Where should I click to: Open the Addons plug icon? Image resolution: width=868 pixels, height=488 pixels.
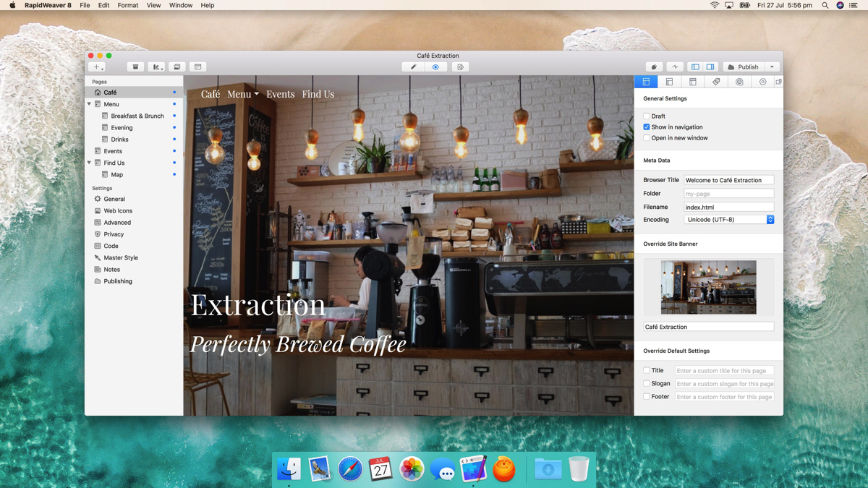[x=654, y=67]
